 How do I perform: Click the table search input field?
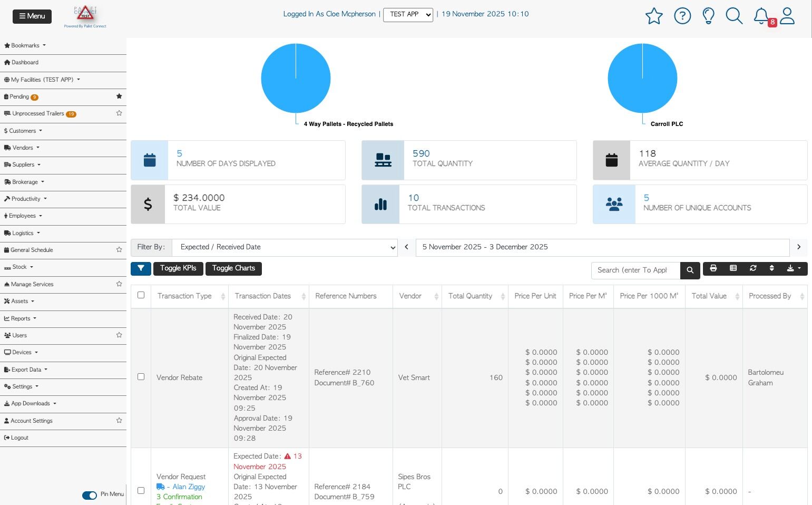point(635,270)
